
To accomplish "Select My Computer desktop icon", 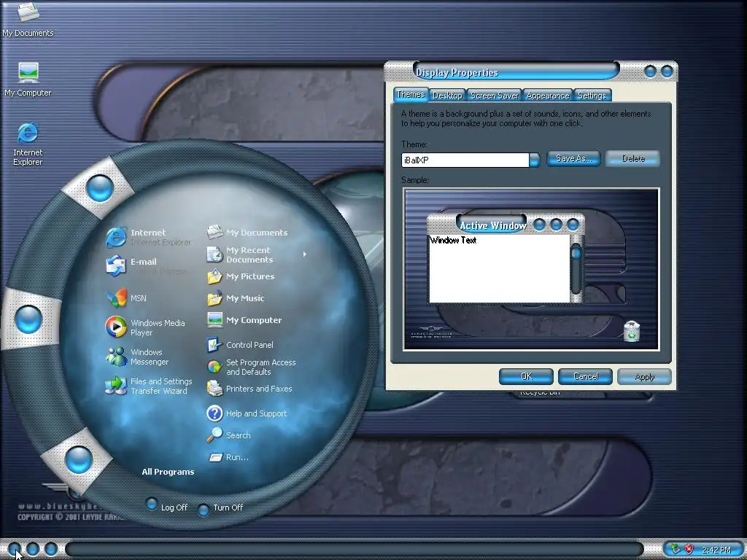I will coord(28,79).
